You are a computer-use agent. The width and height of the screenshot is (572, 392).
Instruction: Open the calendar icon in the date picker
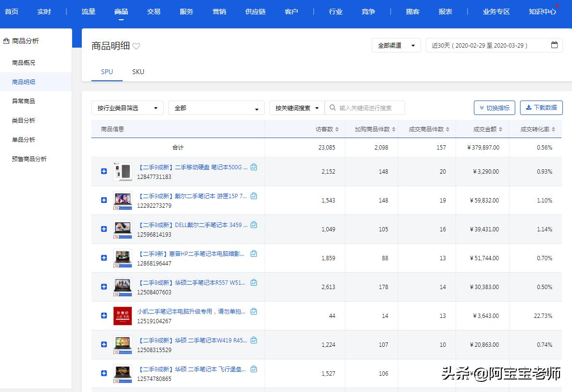point(554,45)
